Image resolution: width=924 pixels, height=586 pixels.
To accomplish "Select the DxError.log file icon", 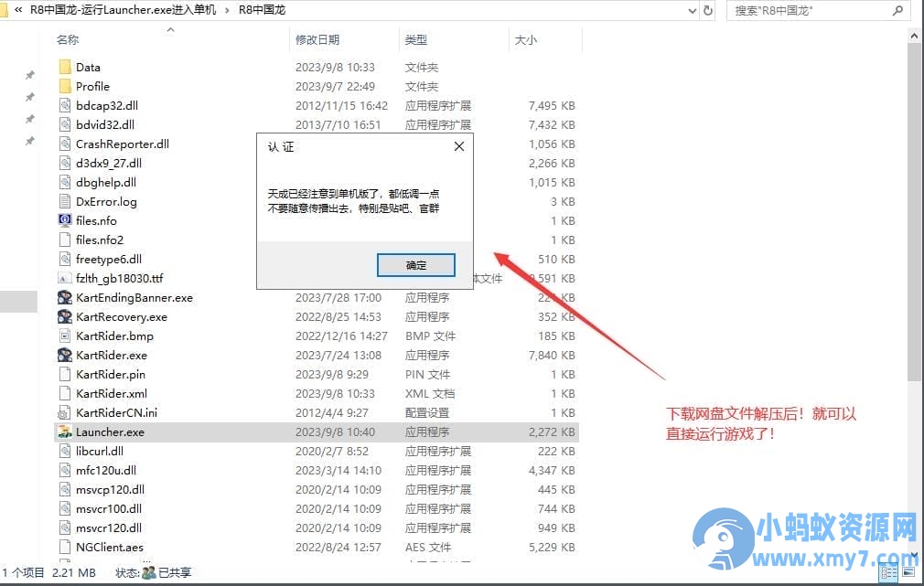I will click(x=65, y=201).
